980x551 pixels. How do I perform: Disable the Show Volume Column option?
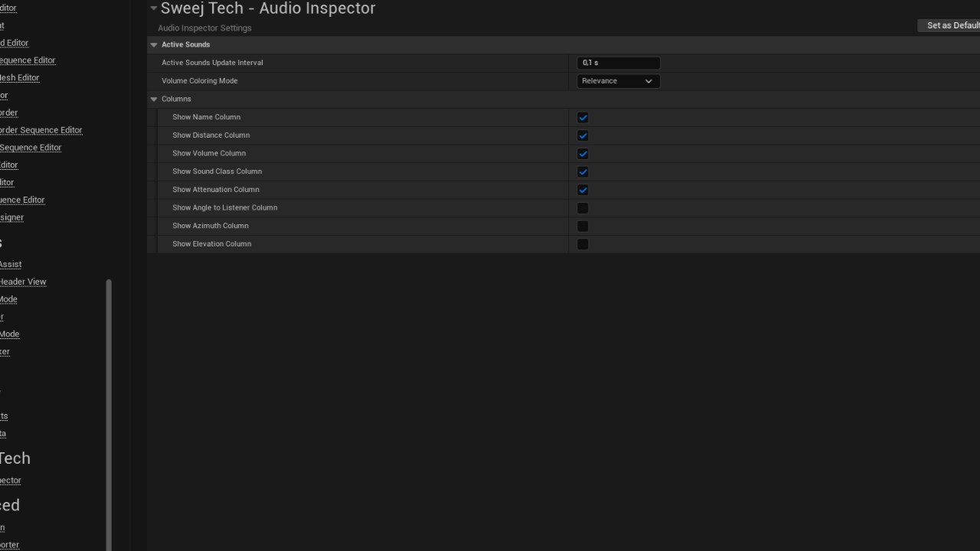point(583,154)
